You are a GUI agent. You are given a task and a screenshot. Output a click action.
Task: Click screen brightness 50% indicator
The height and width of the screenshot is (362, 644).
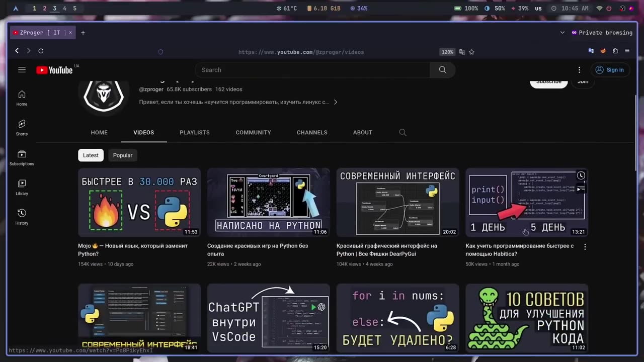[495, 9]
